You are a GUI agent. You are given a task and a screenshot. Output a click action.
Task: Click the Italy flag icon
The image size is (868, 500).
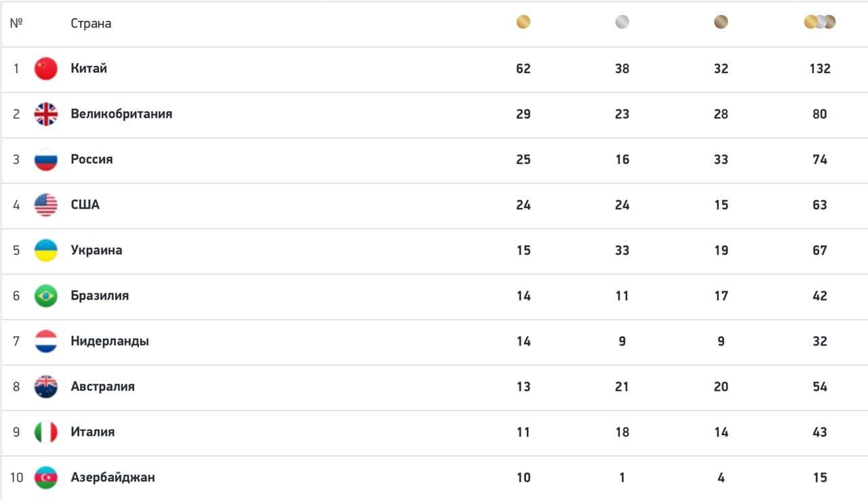point(46,432)
